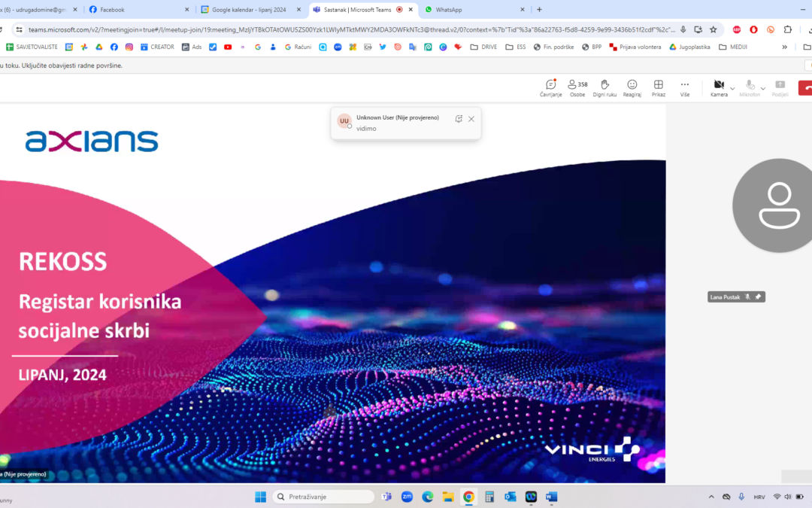The height and width of the screenshot is (508, 812).
Task: Start screen sharing with Podijeli
Action: (780, 87)
